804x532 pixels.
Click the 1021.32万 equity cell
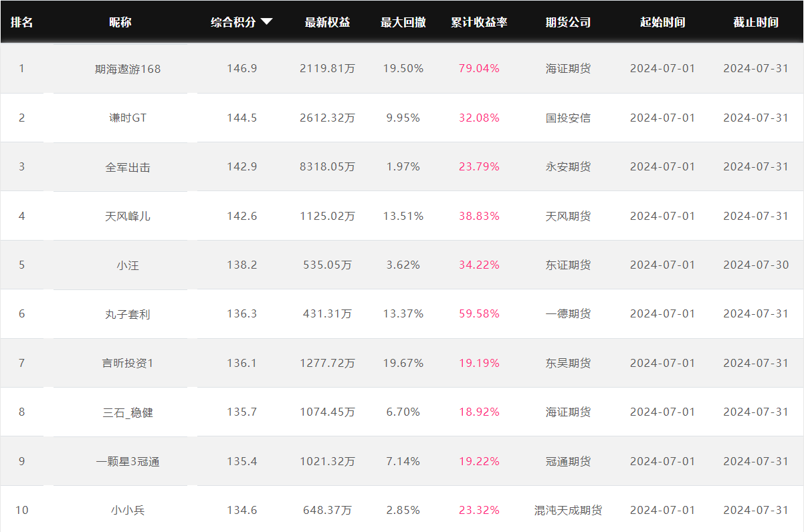click(x=328, y=461)
